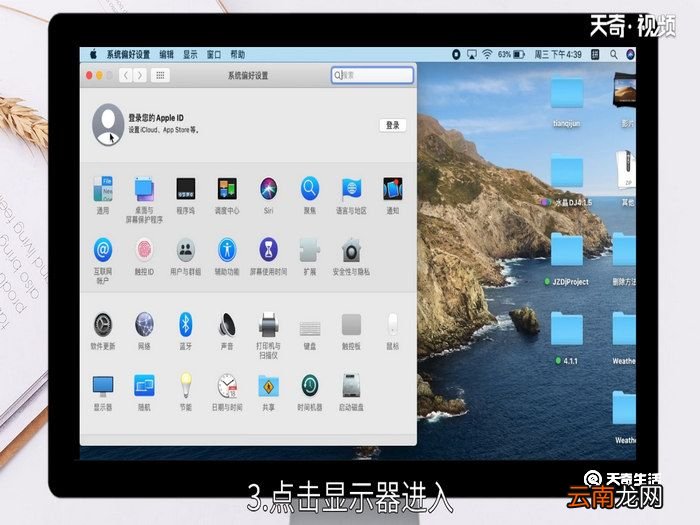Open the 窗口 (Window) menu
This screenshot has height=525, width=700.
[x=213, y=54]
